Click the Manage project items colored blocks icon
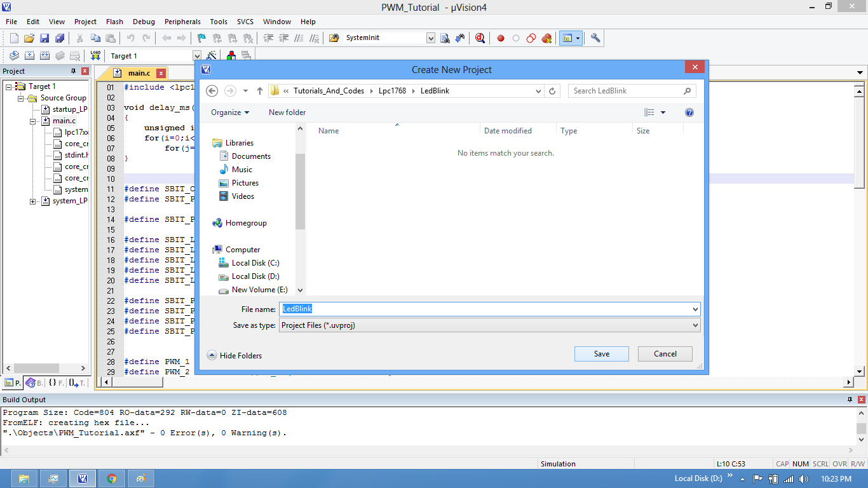868x488 pixels. pyautogui.click(x=231, y=56)
